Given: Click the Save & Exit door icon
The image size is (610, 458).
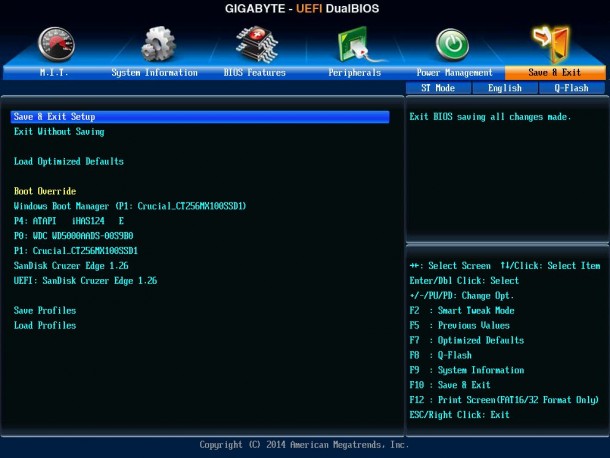Looking at the screenshot, I should (x=552, y=44).
